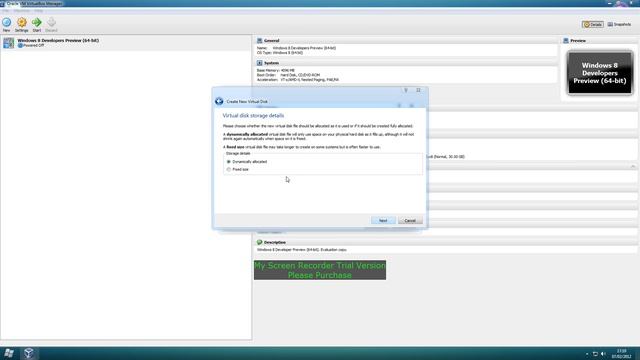Click the taskbar clock
Image resolution: width=640 pixels, height=360 pixels.
tap(621, 353)
